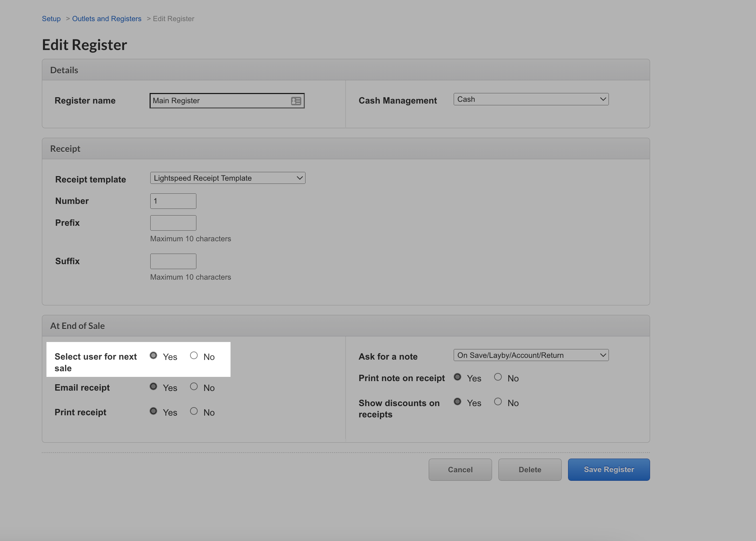This screenshot has height=541, width=756.
Task: Click the contact card icon in Register name field
Action: click(x=296, y=101)
